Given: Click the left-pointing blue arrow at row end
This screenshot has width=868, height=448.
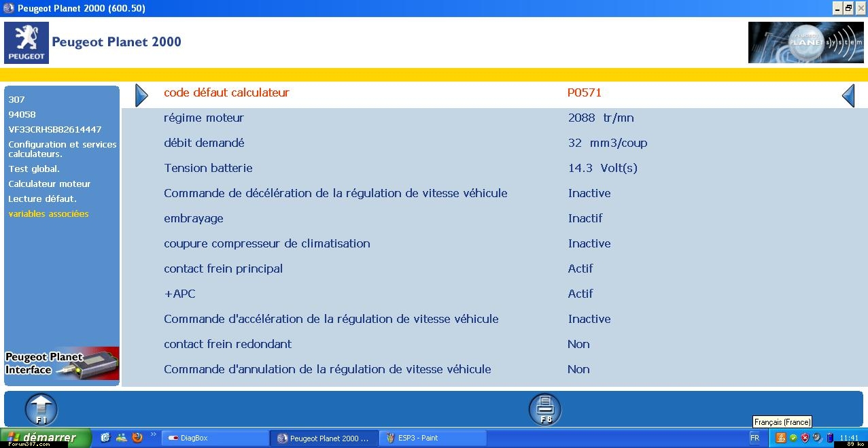Looking at the screenshot, I should 848,96.
